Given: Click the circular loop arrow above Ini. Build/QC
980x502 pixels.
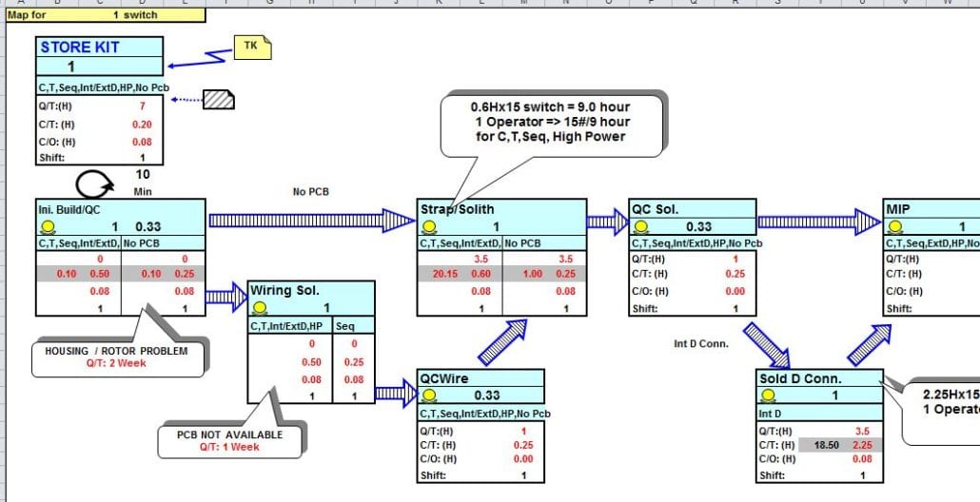Looking at the screenshot, I should click(x=94, y=184).
